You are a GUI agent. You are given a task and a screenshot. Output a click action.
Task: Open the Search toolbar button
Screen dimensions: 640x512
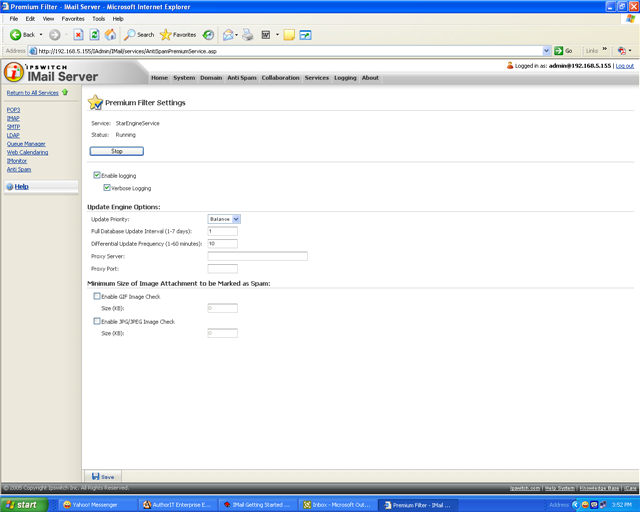click(x=139, y=35)
